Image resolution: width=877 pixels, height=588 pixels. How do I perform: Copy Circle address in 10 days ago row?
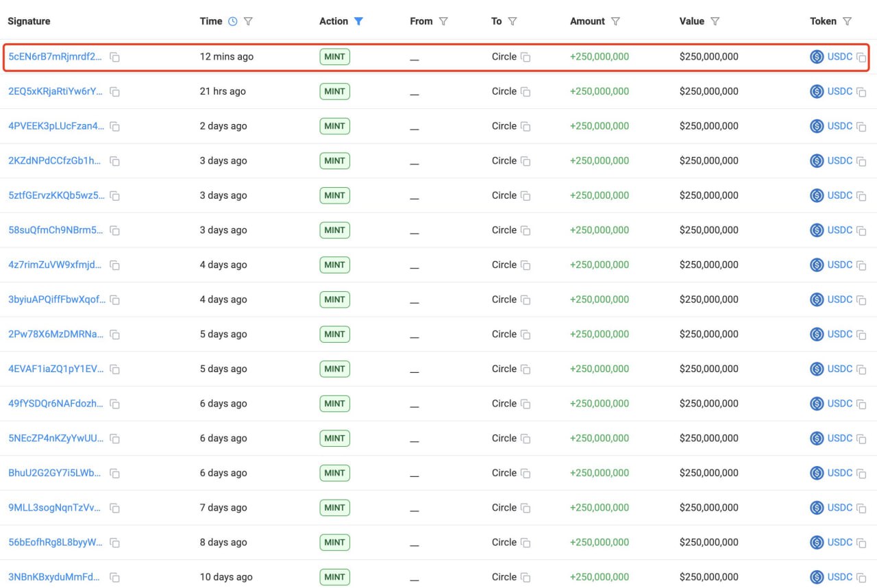coord(526,578)
